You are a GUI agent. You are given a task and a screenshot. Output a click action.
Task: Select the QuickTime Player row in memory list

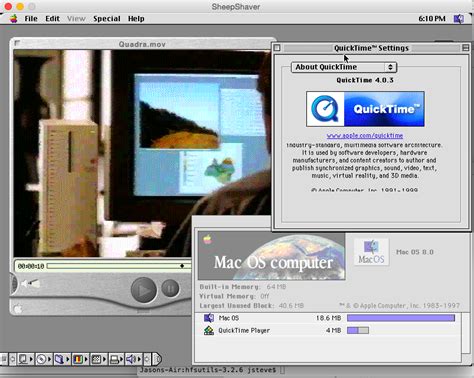(328, 330)
